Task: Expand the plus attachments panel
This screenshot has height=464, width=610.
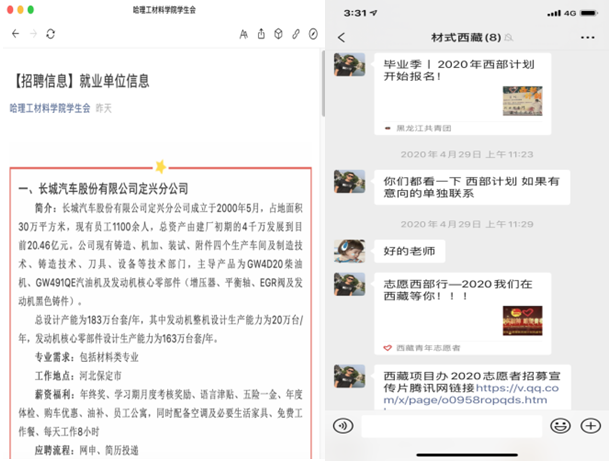Action: click(590, 425)
